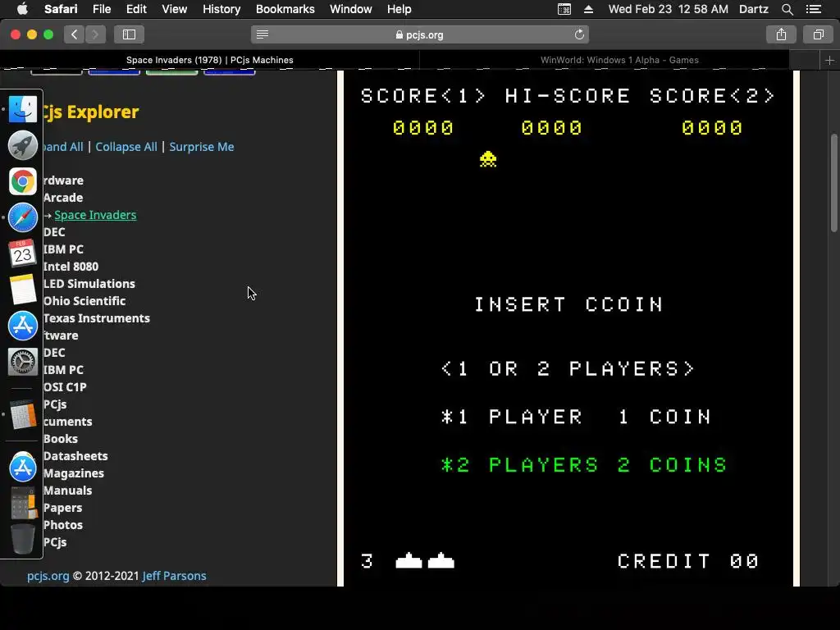Viewport: 840px width, 630px height.
Task: Expand Photos entry
Action: click(62, 525)
